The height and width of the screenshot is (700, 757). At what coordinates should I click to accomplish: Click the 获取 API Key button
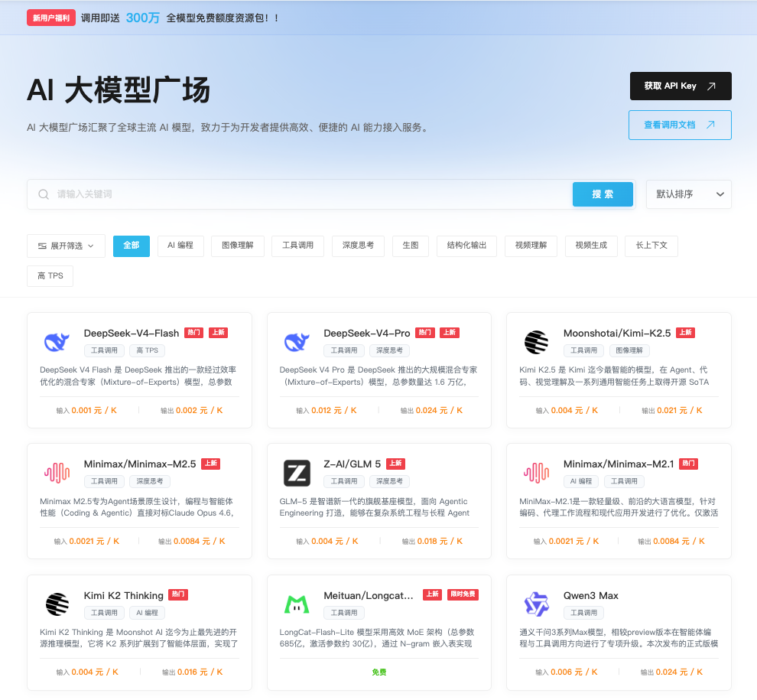point(681,86)
